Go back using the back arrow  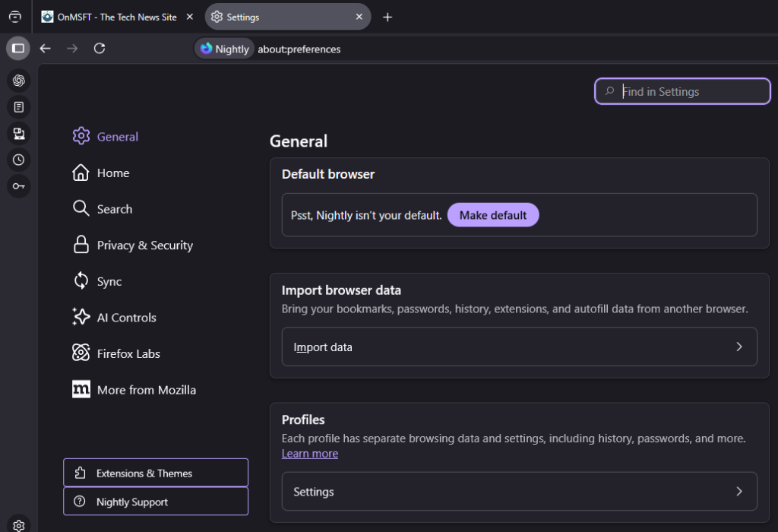point(46,49)
